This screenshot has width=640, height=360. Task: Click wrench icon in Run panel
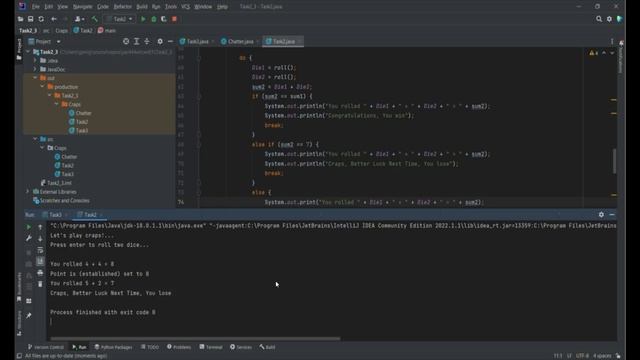coord(29,238)
